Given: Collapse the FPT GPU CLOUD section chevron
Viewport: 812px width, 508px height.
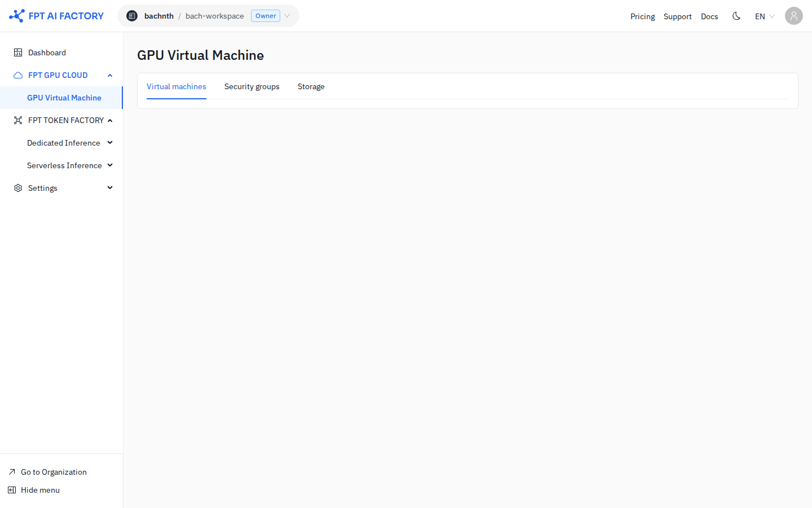Looking at the screenshot, I should tap(110, 75).
